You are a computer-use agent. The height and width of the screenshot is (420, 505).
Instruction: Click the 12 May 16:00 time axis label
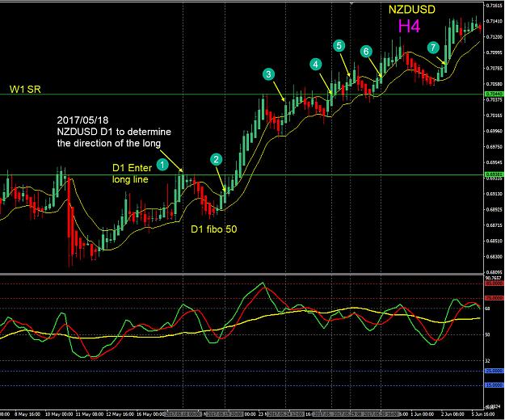click(x=120, y=414)
